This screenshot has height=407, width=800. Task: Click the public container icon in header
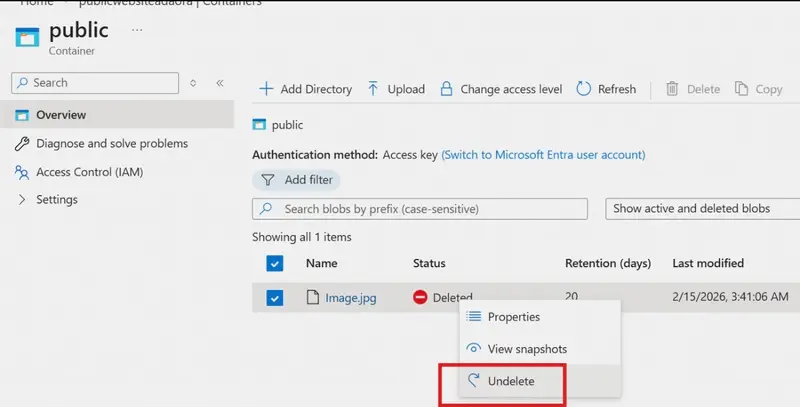(27, 37)
